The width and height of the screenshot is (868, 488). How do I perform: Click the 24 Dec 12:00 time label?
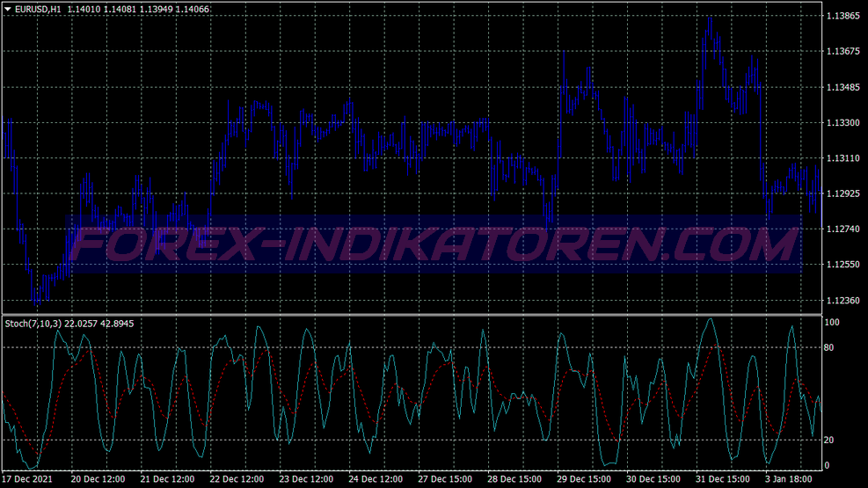376,479
